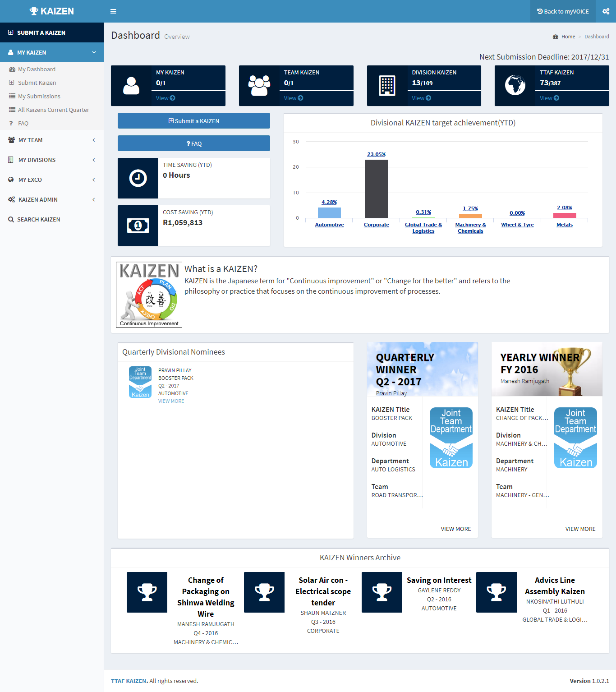Screen dimensions: 616x692
Task: Expand the My Divisions sidebar section
Action: coord(52,160)
